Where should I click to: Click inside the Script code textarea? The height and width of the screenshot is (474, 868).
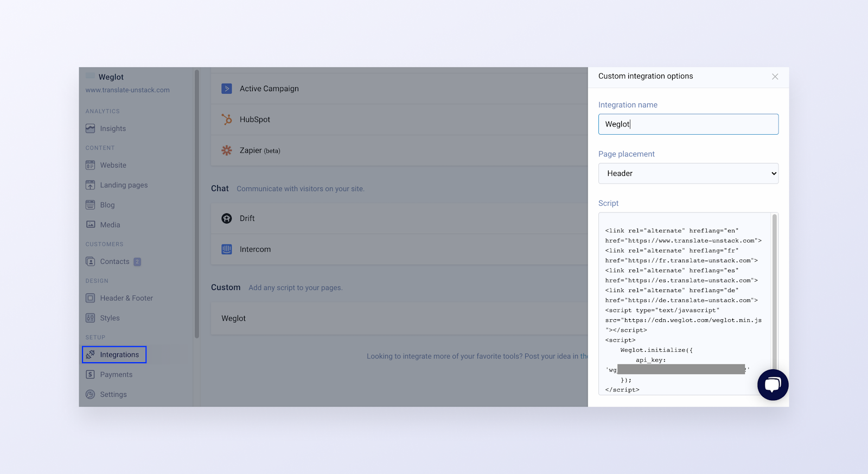(685, 304)
